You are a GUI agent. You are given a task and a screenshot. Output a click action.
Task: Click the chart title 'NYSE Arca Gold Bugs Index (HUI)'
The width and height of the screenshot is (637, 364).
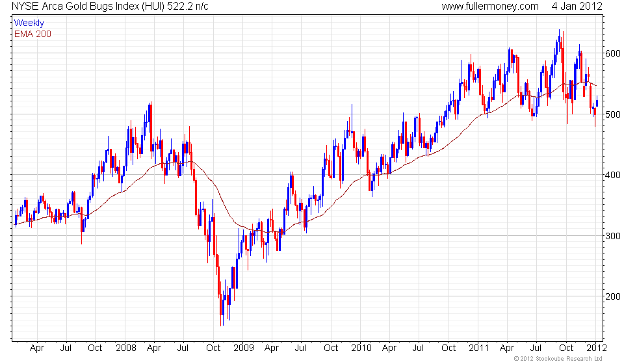click(x=88, y=6)
